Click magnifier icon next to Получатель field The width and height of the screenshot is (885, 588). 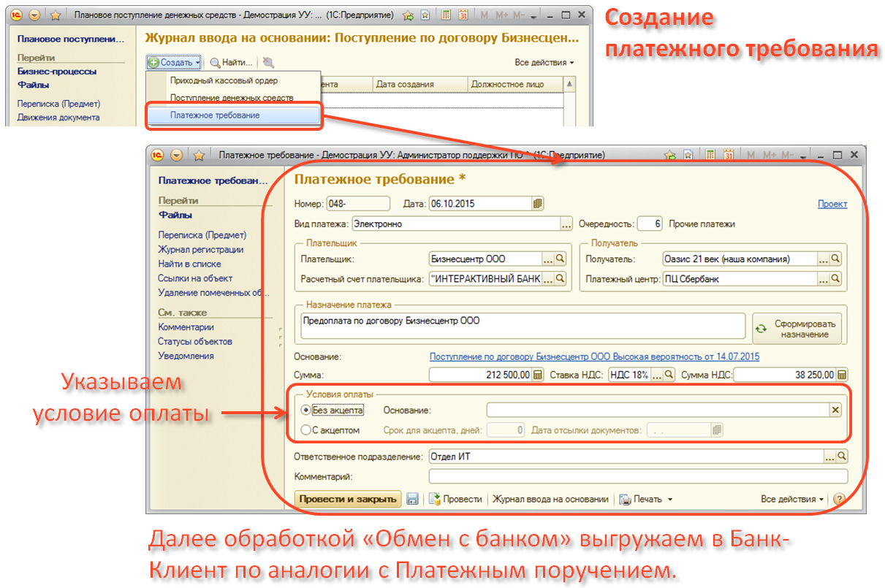tap(836, 259)
